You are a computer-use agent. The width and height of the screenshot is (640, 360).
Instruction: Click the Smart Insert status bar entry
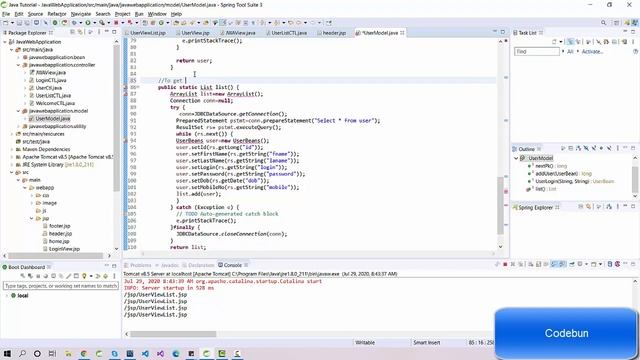pyautogui.click(x=427, y=343)
